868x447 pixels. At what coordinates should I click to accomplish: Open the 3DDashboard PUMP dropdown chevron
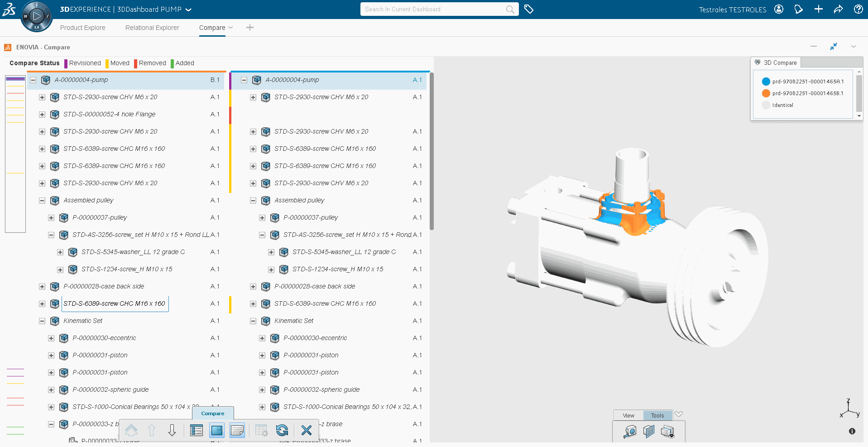point(189,10)
